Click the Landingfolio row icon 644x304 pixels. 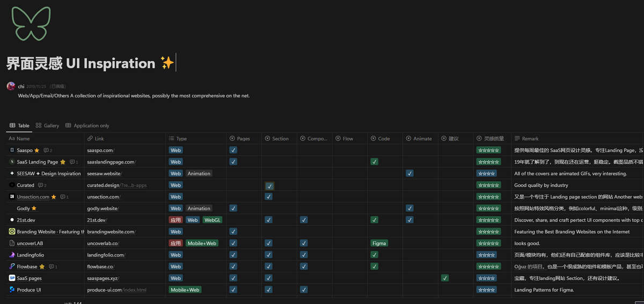point(12,255)
